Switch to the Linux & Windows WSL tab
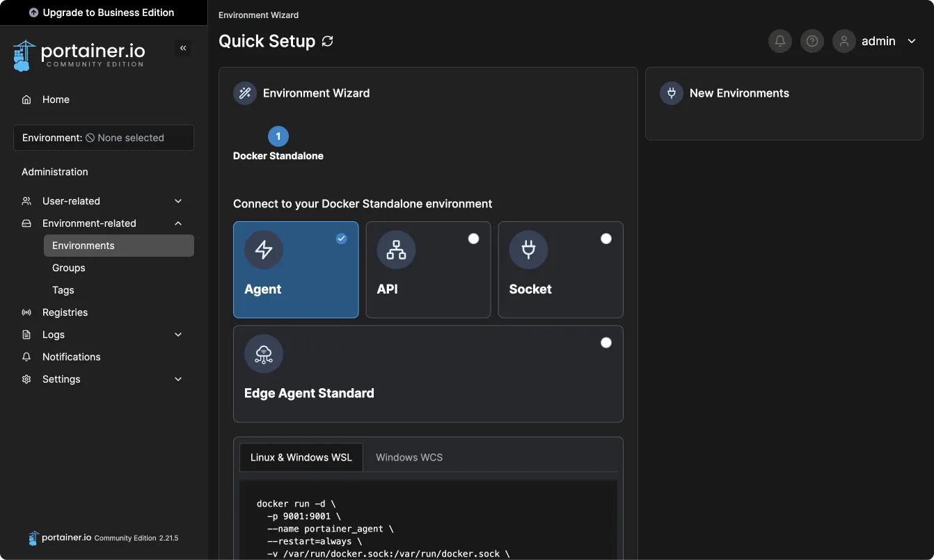Viewport: 934px width, 560px height. (301, 457)
